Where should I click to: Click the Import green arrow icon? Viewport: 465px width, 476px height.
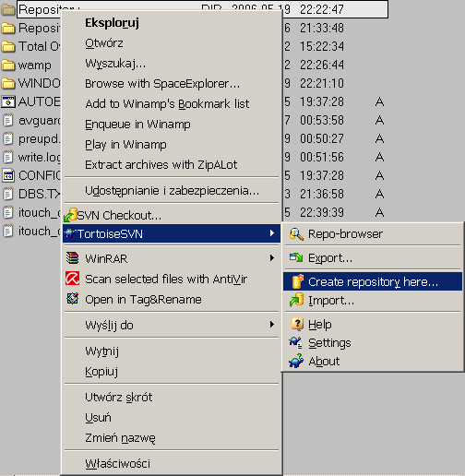pyautogui.click(x=296, y=300)
